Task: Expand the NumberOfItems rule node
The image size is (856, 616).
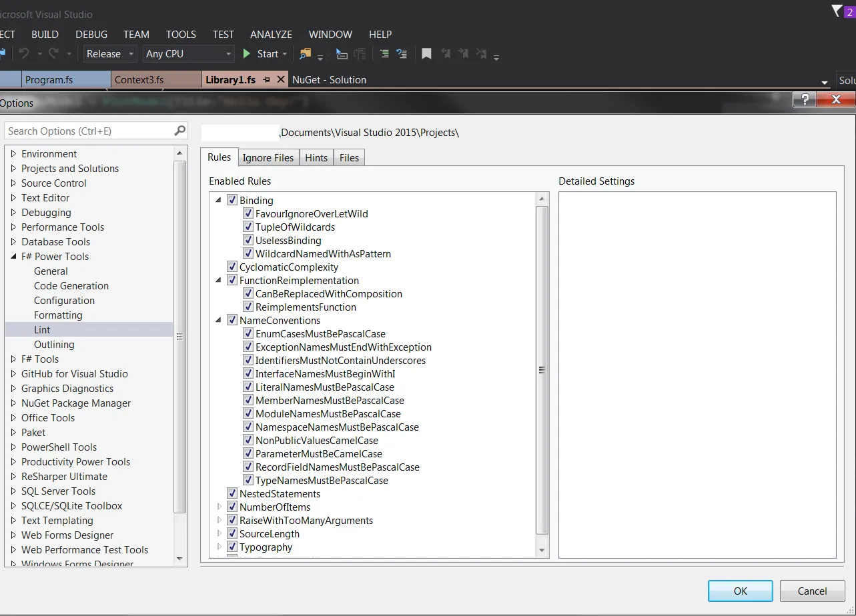Action: pos(219,507)
